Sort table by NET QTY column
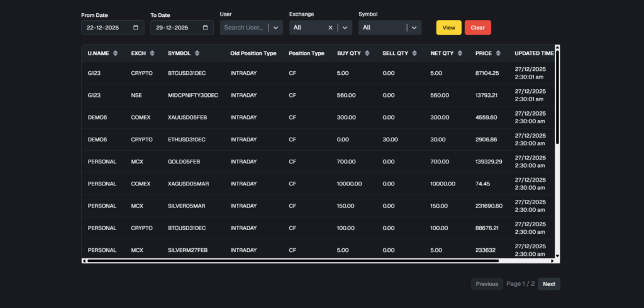Screen dimensions: 644x308 [x=460, y=53]
